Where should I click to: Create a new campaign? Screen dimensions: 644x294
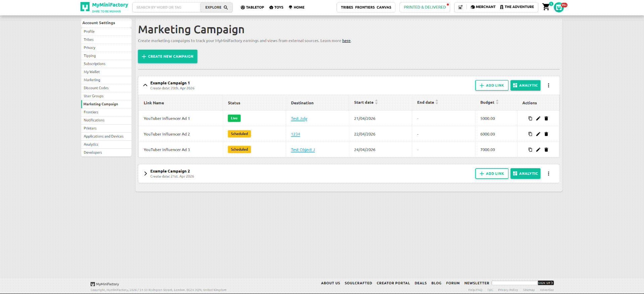coord(167,56)
